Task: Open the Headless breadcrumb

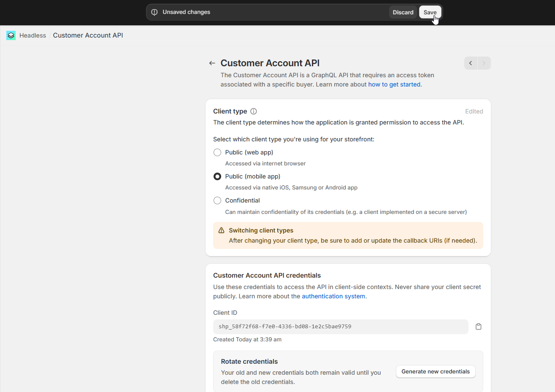Action: (x=32, y=35)
